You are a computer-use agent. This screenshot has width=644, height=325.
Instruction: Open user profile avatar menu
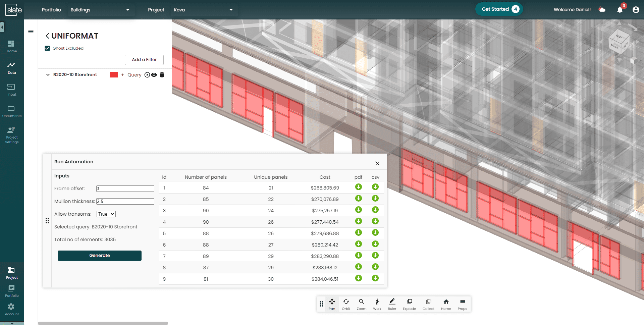click(636, 10)
